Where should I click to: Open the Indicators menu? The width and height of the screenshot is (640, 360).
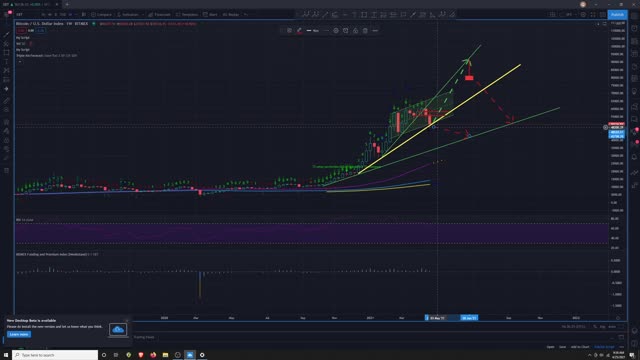pyautogui.click(x=128, y=15)
